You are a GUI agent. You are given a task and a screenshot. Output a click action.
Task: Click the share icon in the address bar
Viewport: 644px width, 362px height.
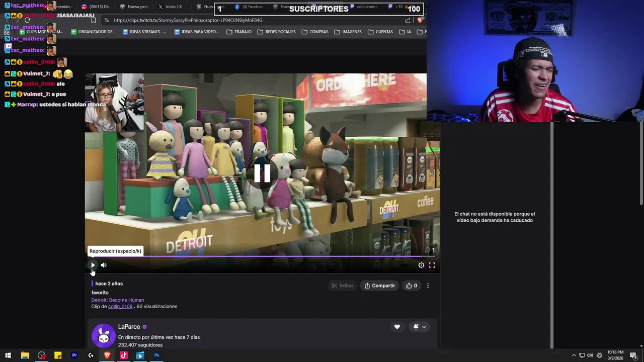pos(408,20)
